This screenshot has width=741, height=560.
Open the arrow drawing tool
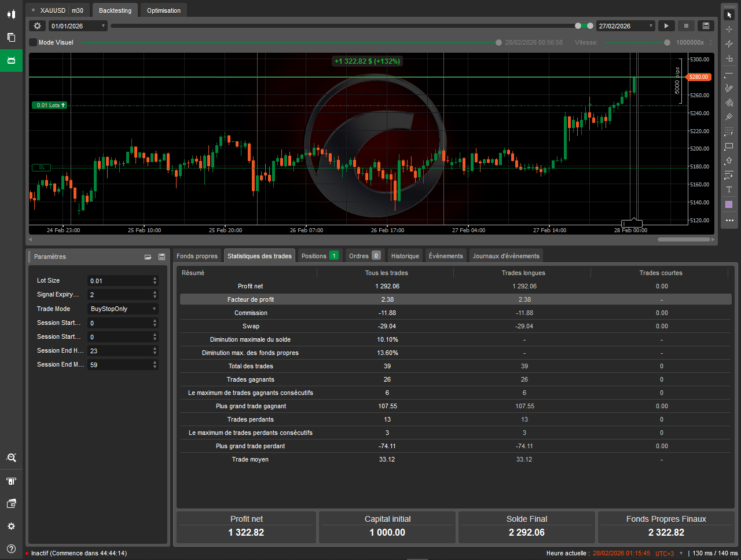(729, 160)
